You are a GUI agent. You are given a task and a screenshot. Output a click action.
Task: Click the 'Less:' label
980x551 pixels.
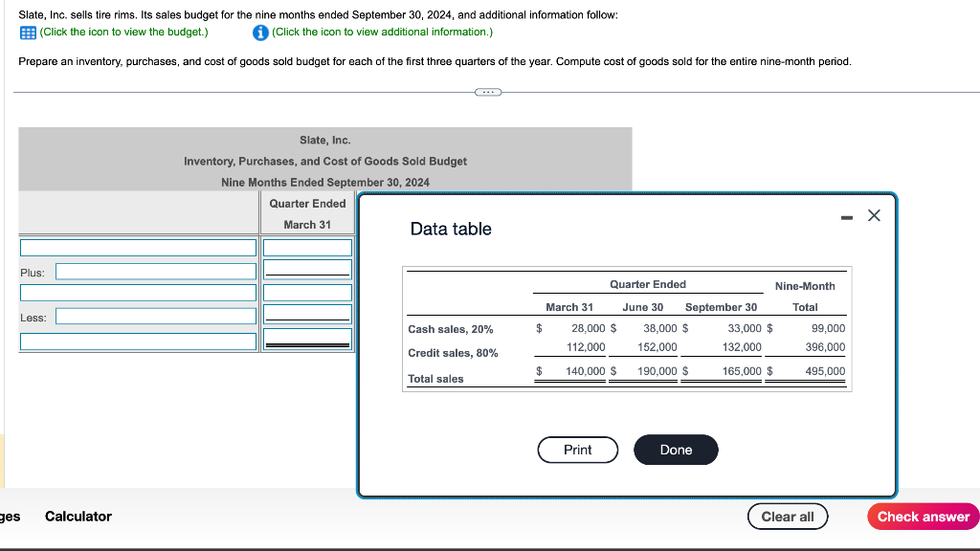click(x=33, y=318)
